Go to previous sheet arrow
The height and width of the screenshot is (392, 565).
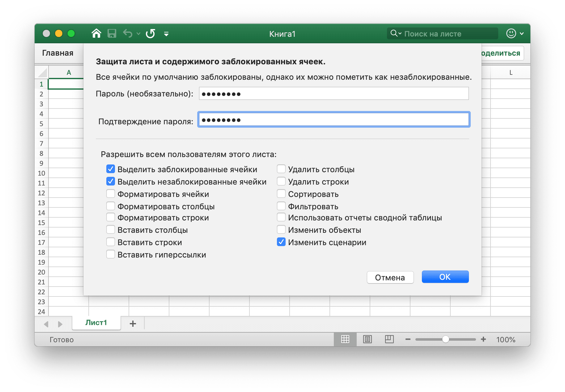[x=46, y=324]
